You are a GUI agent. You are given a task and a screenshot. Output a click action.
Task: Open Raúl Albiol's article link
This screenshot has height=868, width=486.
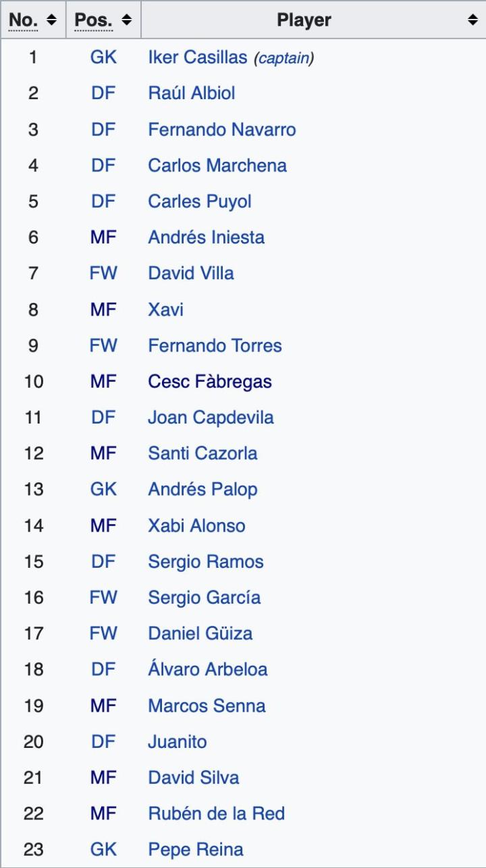tap(192, 93)
